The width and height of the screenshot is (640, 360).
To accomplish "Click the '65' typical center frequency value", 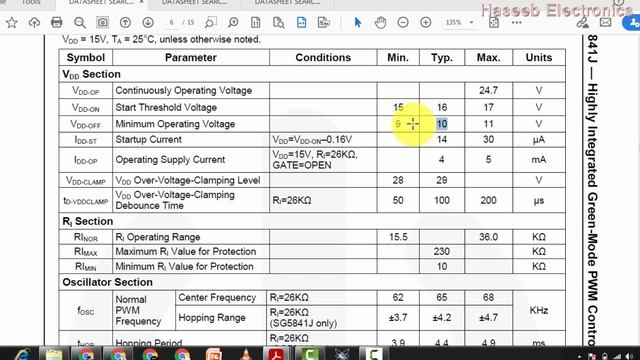I will [x=442, y=297].
